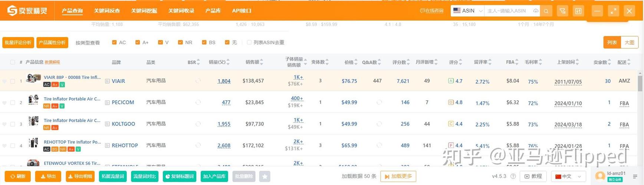644x185 pixels.
Task: Sort by 销量(父) column
Action: click(x=228, y=62)
